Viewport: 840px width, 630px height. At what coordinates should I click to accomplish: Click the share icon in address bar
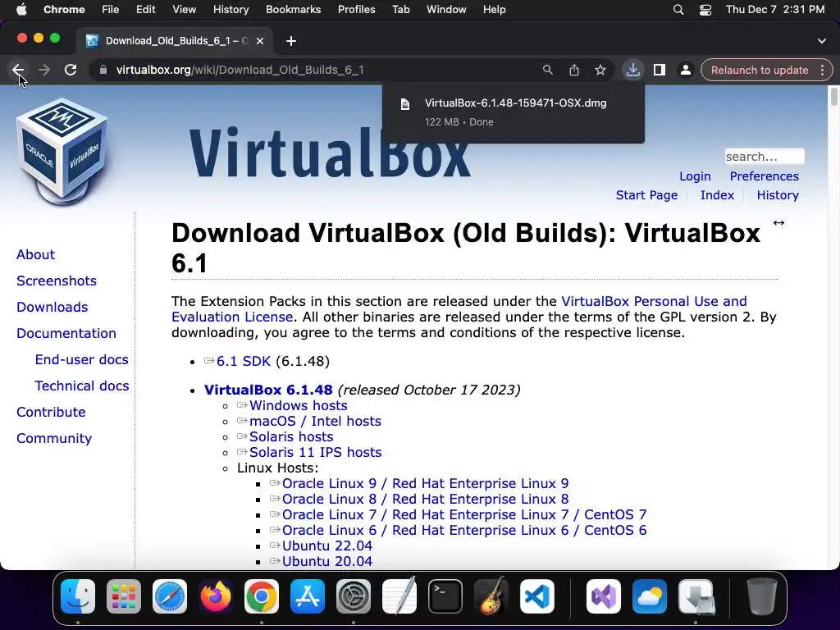pyautogui.click(x=573, y=71)
